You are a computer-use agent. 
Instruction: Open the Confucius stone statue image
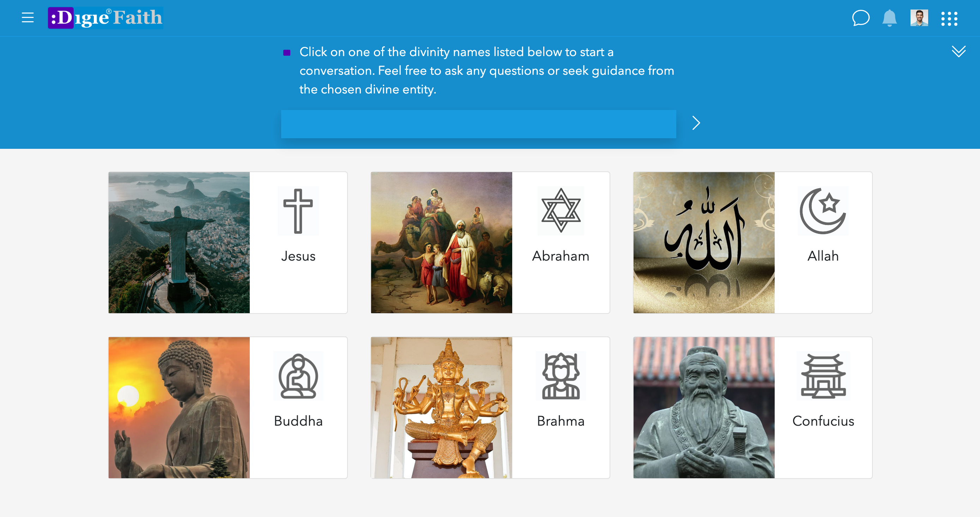click(x=703, y=407)
